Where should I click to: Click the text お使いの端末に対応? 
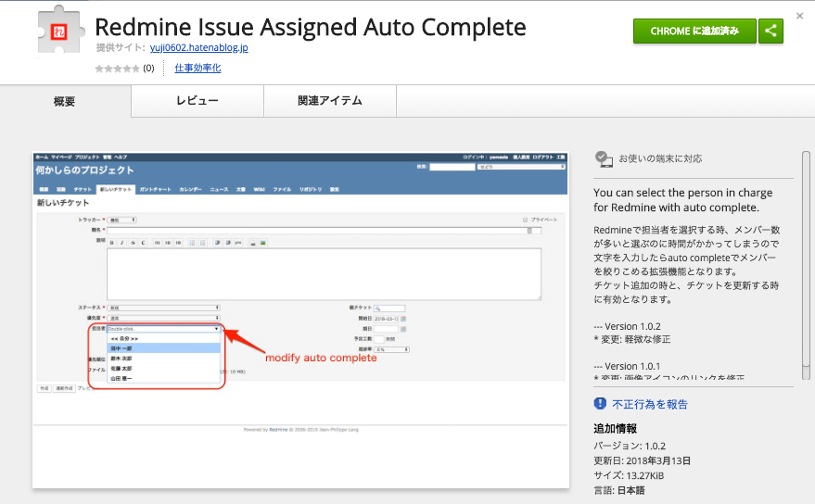660,158
